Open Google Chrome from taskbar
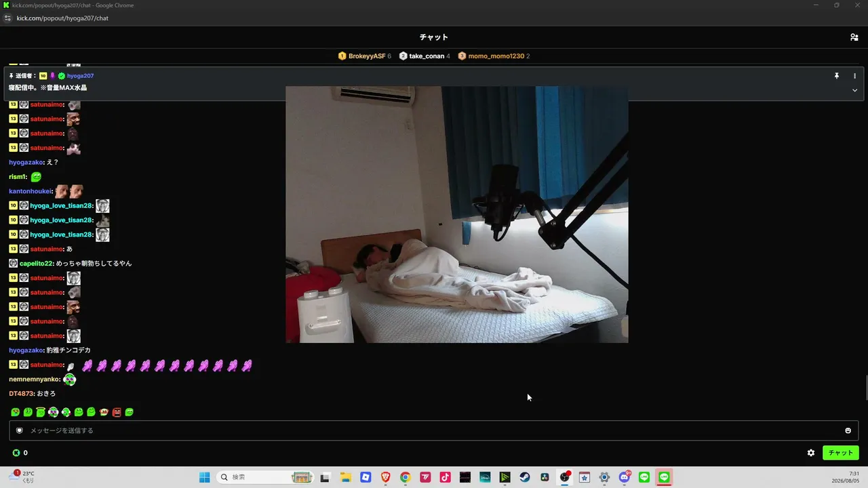Viewport: 868px width, 488px height. pos(405,477)
